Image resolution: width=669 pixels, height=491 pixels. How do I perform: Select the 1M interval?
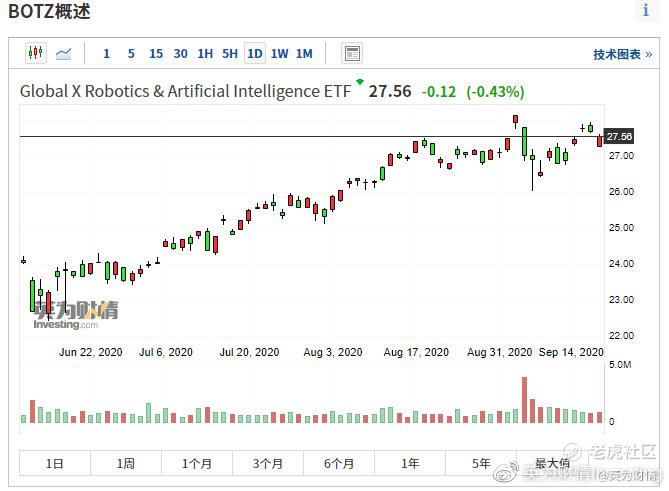(x=304, y=54)
